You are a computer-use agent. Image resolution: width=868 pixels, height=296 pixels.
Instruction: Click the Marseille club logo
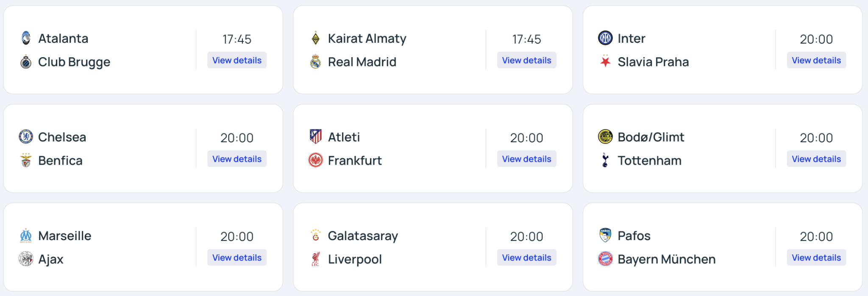tap(26, 235)
